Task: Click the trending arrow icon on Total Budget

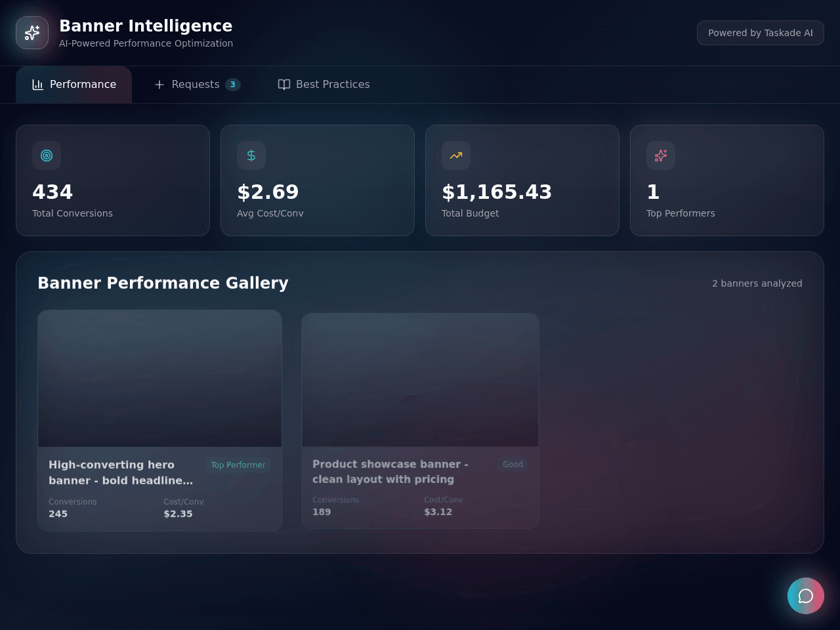Action: (456, 156)
